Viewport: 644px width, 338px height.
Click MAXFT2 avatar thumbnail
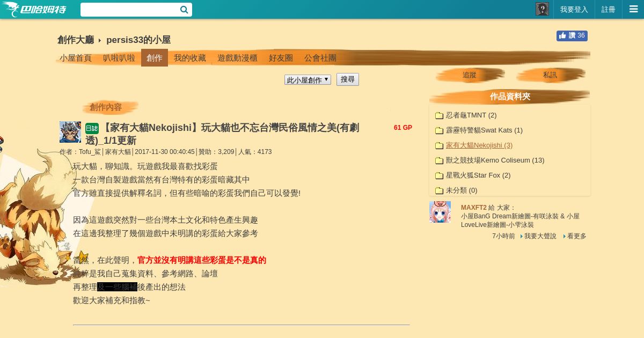440,212
